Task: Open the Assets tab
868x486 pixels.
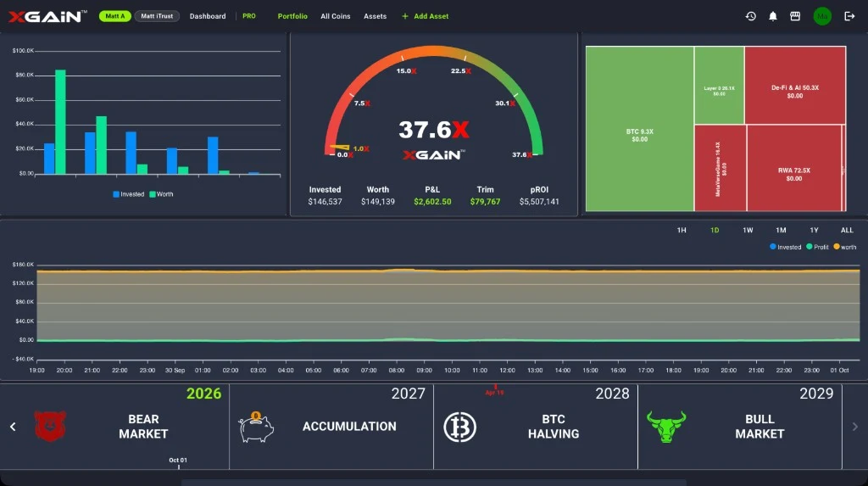Action: (375, 16)
